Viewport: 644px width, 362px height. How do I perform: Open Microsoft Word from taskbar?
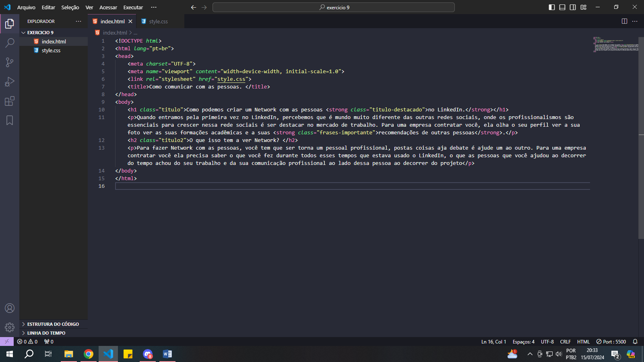pyautogui.click(x=167, y=354)
